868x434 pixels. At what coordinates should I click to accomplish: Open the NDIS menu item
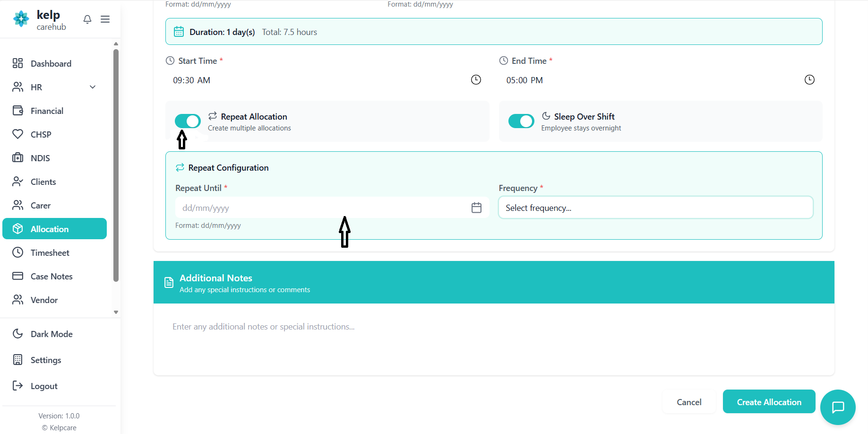coord(40,158)
